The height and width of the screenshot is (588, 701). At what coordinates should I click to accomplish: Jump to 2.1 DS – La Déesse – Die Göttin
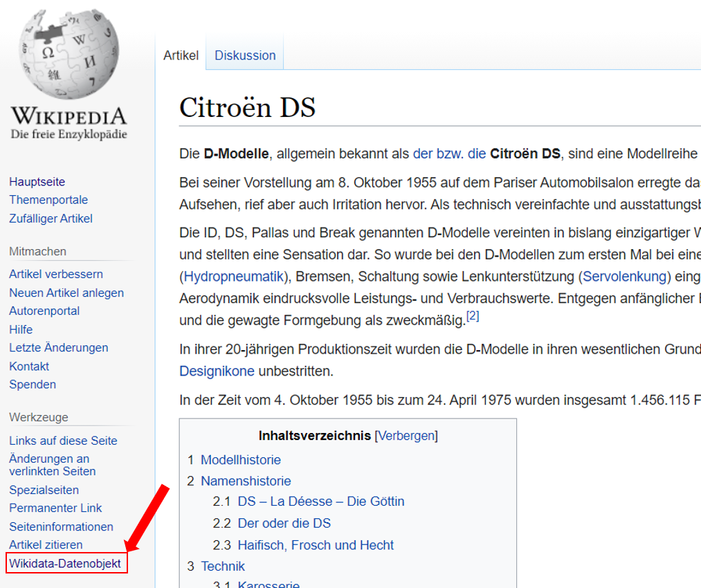pyautogui.click(x=321, y=502)
